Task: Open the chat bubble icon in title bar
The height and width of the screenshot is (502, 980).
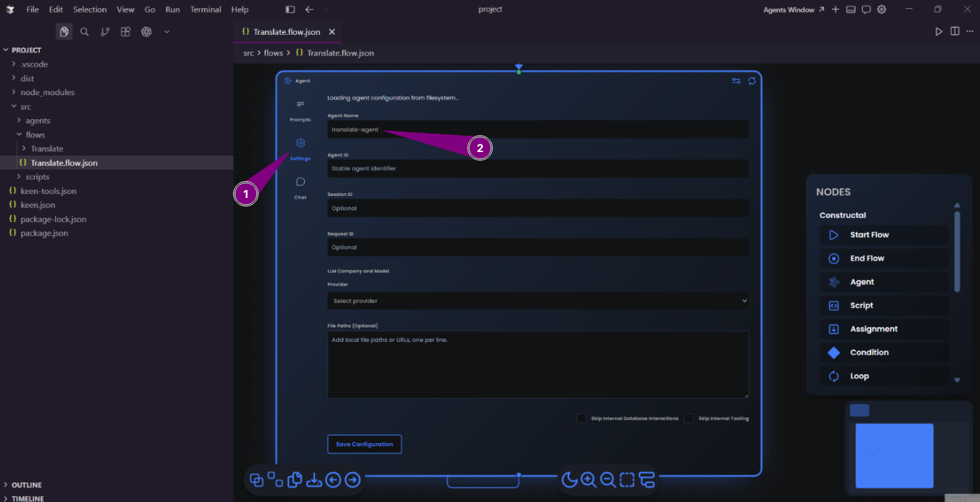Action: click(866, 10)
